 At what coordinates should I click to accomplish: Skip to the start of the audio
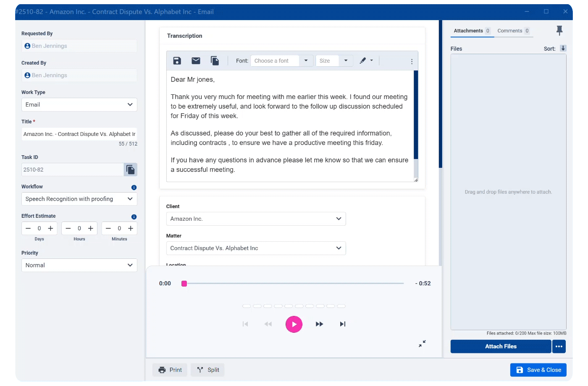coord(245,324)
